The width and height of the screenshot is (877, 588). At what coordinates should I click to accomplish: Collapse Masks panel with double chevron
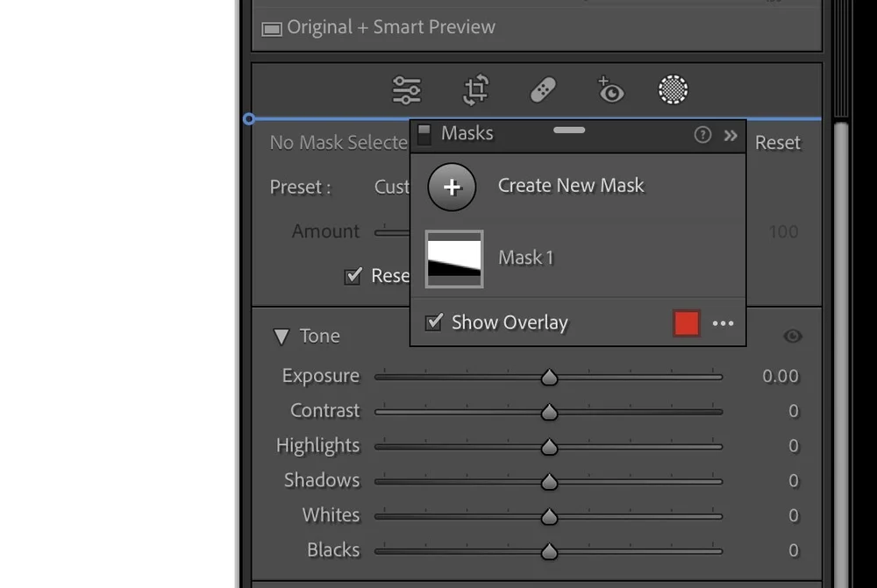tap(731, 135)
